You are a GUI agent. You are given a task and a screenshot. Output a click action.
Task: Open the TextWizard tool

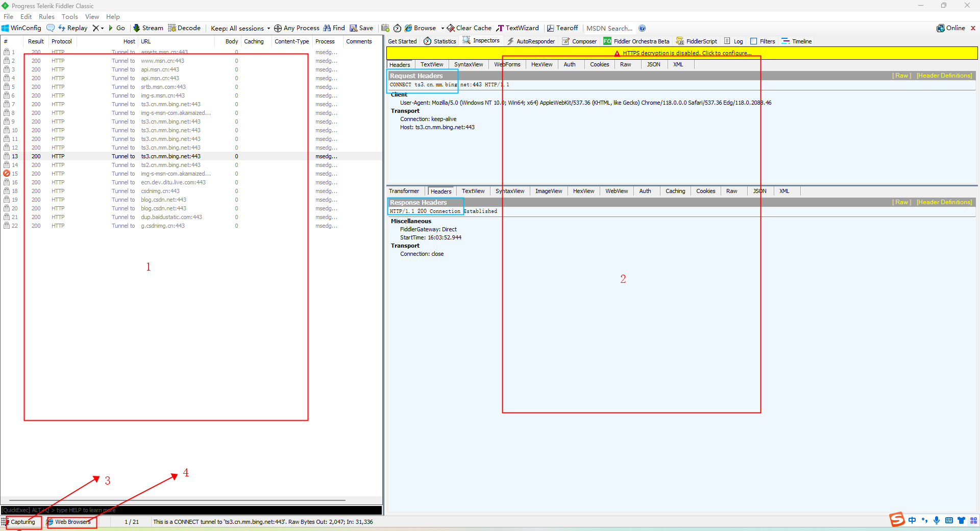(518, 28)
